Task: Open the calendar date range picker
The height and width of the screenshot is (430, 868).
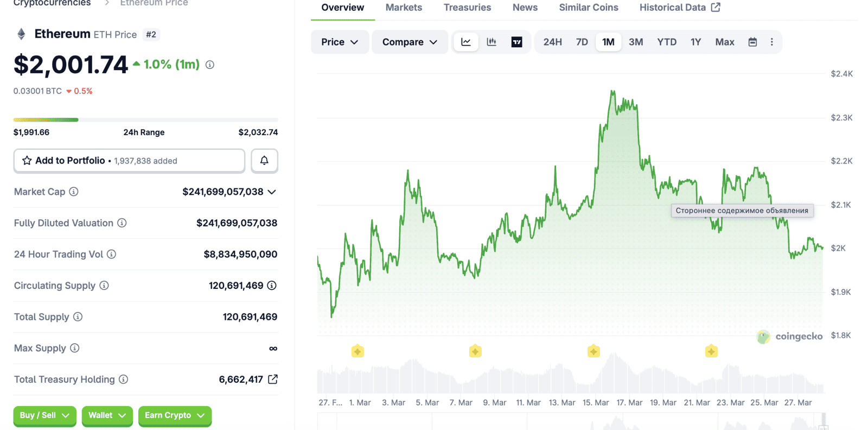Action: (752, 42)
